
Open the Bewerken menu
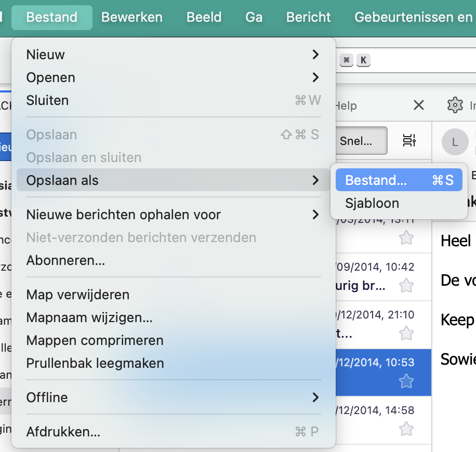tap(131, 17)
